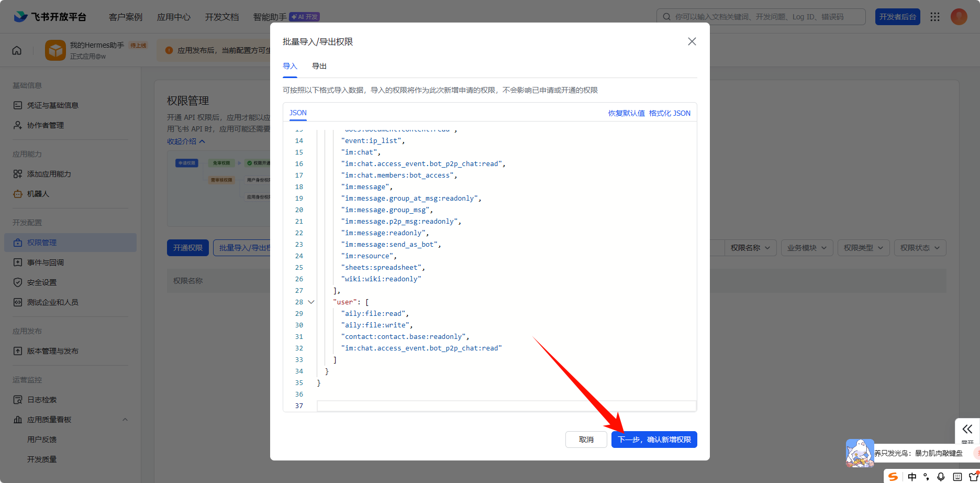Open the 权限名称 dropdown

(750, 248)
